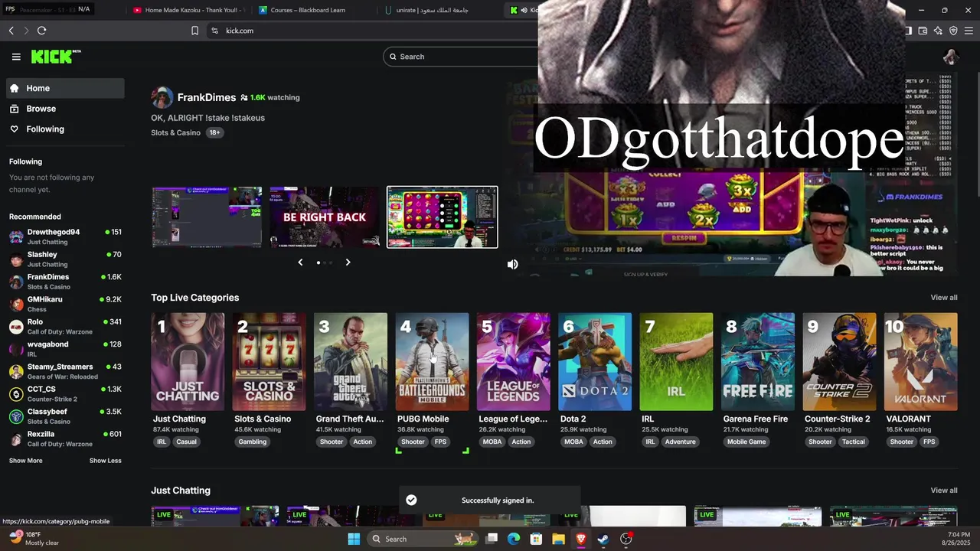Click Gambling tag under Slots & Casino

coord(252,442)
